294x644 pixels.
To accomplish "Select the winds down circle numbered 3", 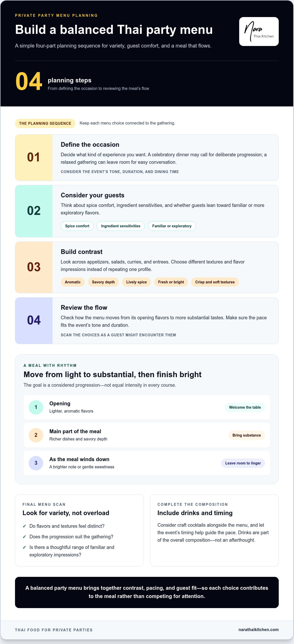I will [x=36, y=463].
